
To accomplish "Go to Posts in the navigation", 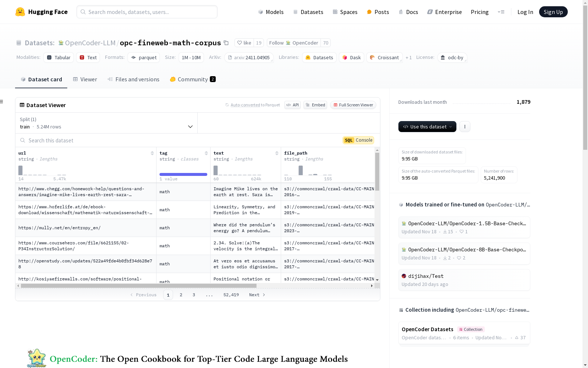I will click(378, 12).
